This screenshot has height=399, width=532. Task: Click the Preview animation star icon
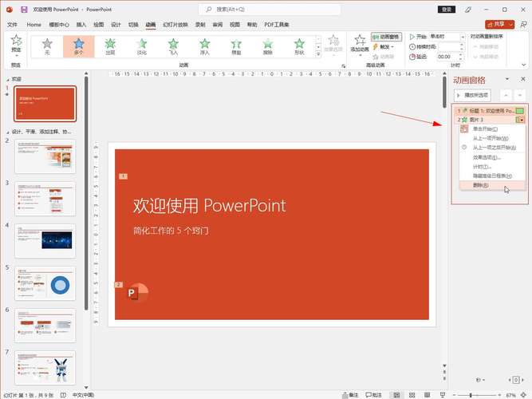pos(16,41)
